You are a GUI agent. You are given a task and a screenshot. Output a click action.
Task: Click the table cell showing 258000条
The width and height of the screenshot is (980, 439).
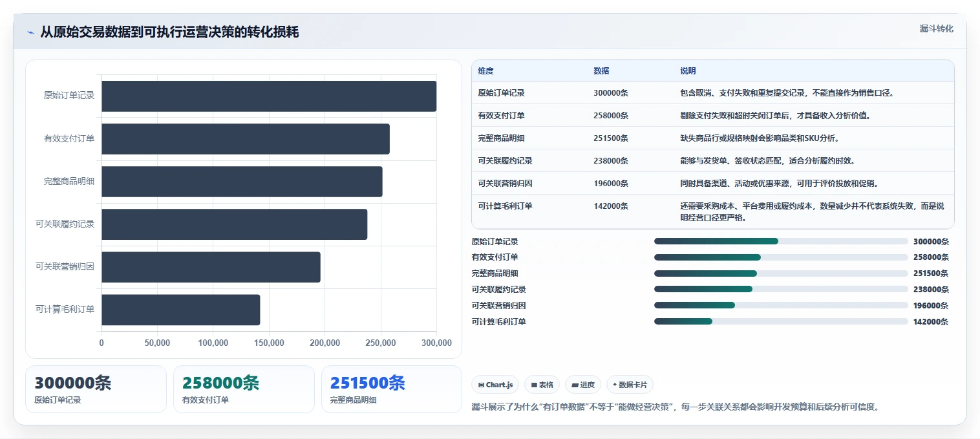611,116
